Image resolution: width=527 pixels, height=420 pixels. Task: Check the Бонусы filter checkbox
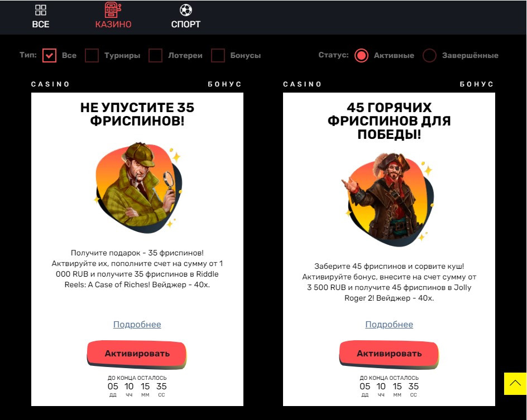pyautogui.click(x=218, y=55)
